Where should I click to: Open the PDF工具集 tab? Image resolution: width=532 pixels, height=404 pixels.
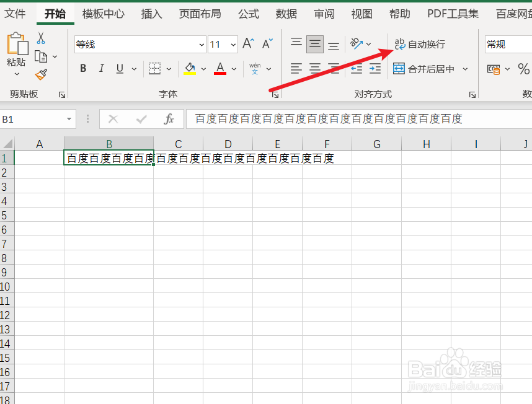click(x=453, y=14)
